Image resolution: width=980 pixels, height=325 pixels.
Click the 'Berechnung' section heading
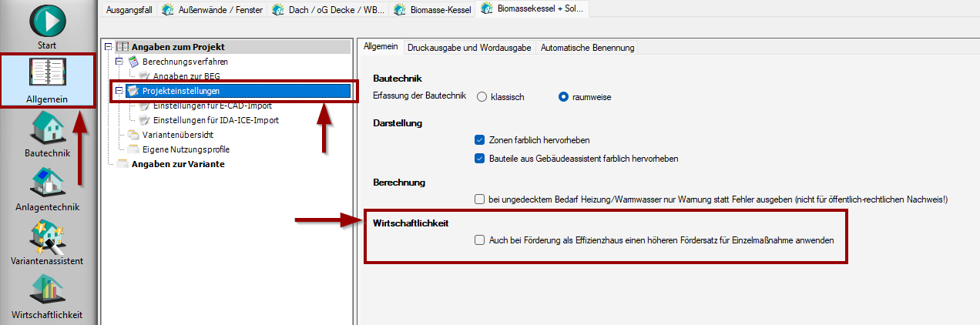399,182
